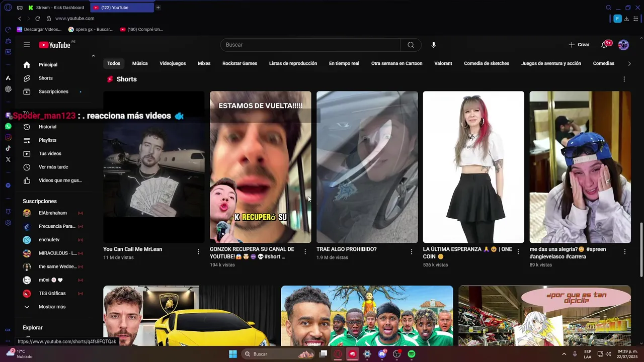The image size is (644, 362).
Task: Open TikTok in the Opera sidebar
Action: [x=8, y=148]
